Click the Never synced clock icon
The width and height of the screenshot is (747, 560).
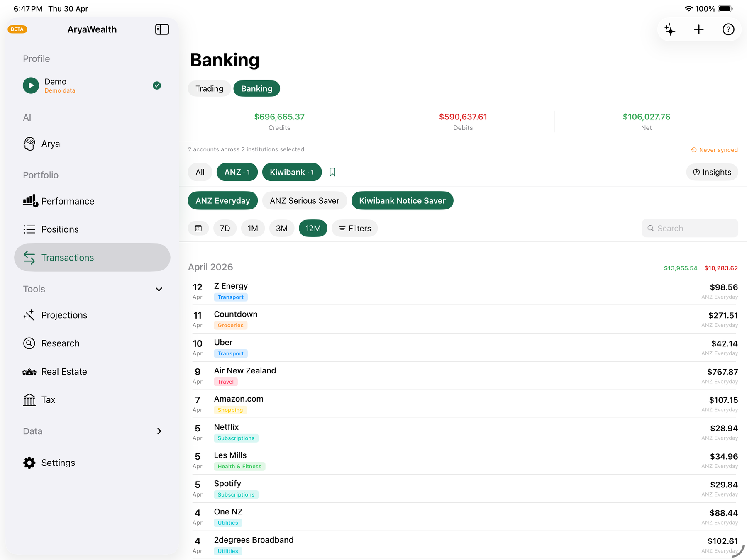coord(693,150)
